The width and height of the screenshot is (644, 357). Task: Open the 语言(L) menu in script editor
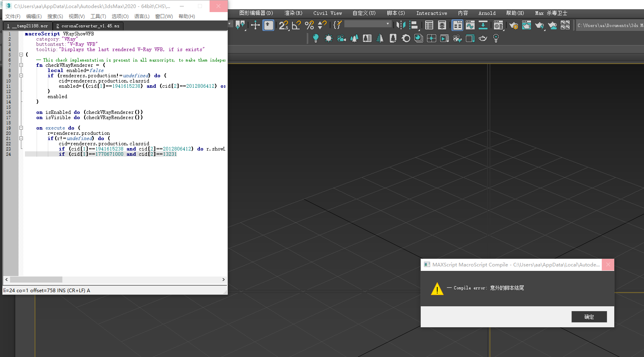pyautogui.click(x=142, y=17)
